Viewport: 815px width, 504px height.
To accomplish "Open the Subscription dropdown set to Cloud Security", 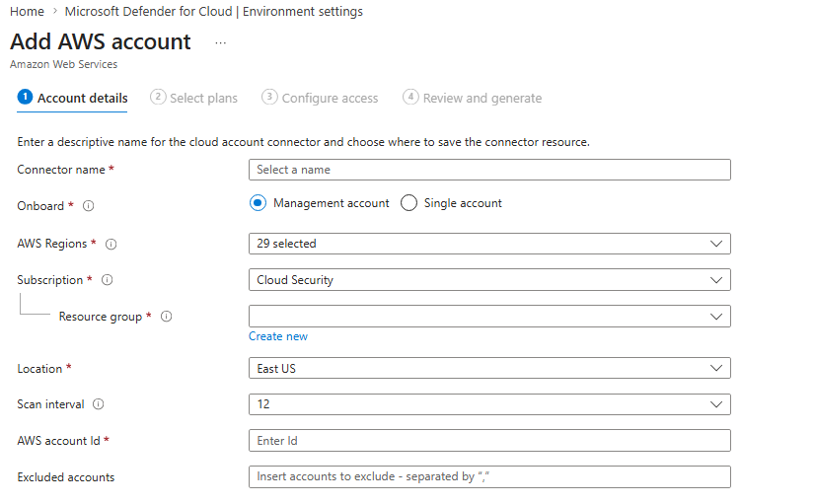I will pos(489,280).
